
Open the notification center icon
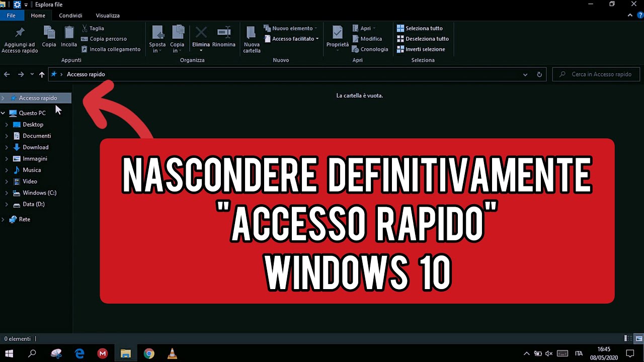(629, 353)
